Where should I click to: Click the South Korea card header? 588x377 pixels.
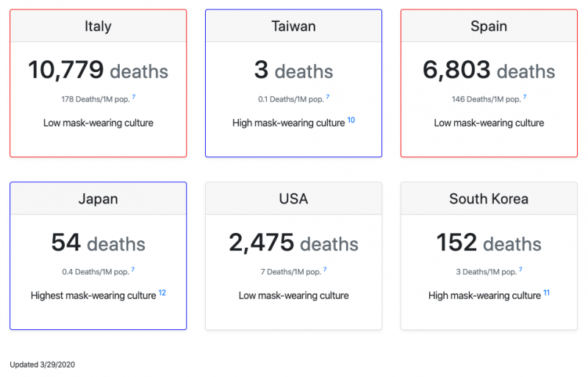489,199
